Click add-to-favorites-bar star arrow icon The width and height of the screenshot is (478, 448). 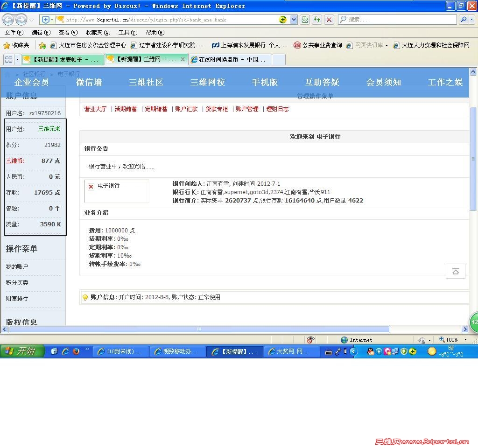(42, 45)
